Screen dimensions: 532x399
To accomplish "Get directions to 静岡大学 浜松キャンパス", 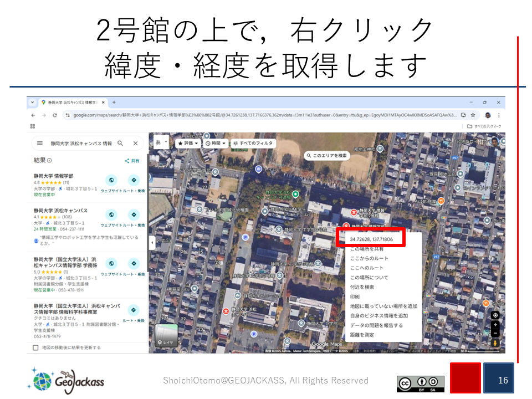I will (134, 215).
